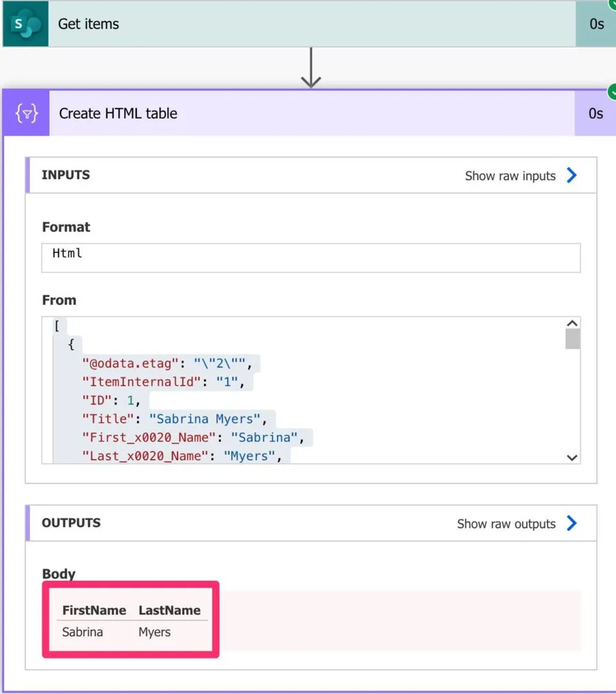This screenshot has width=616, height=694.
Task: Click the Format field containing Html
Action: [311, 257]
